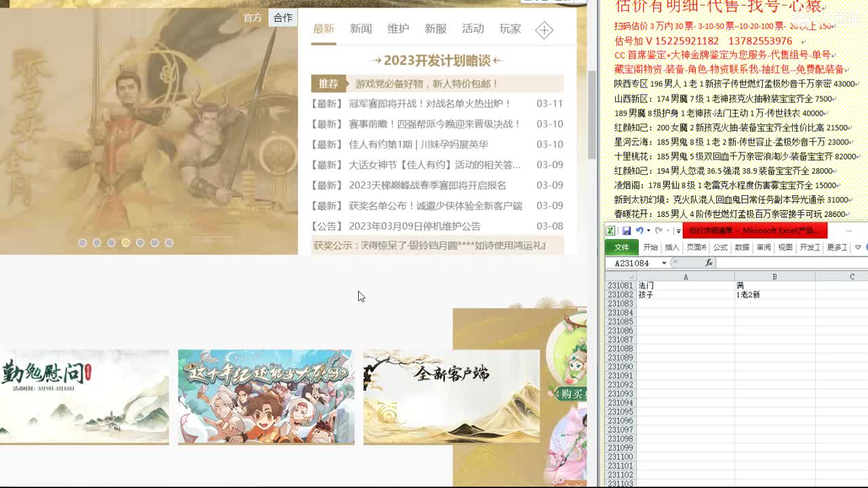Select the 活动 news tab

click(x=473, y=28)
